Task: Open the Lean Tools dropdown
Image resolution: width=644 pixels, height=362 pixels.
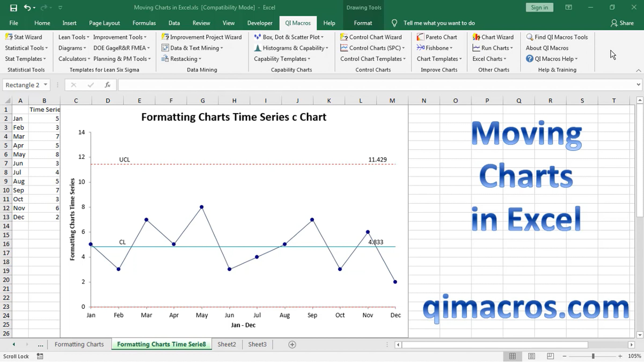Action: pyautogui.click(x=74, y=37)
